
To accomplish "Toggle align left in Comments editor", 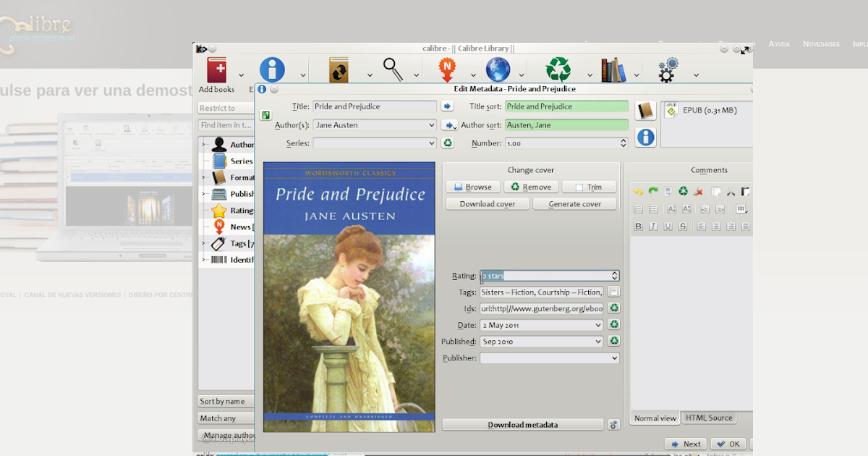I will [702, 227].
